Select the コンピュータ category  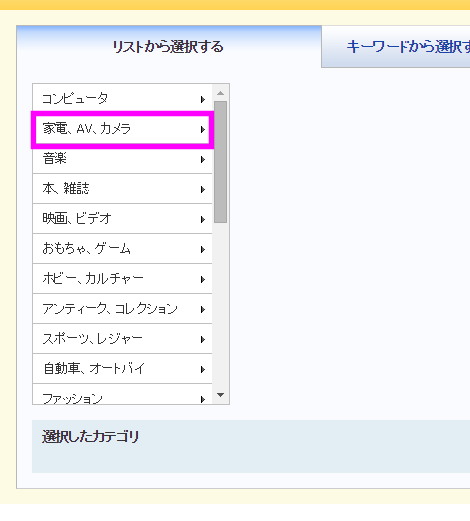122,98
